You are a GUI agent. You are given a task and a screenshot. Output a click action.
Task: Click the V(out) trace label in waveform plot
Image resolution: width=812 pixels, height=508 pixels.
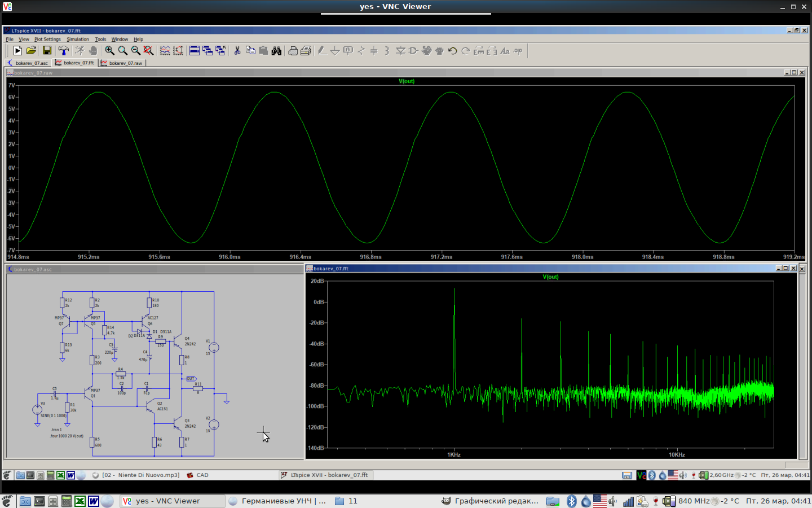(x=407, y=81)
